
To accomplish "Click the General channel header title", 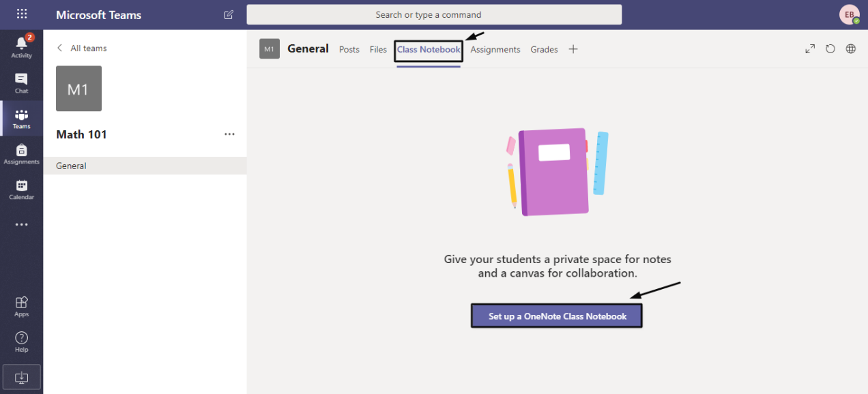I will [308, 48].
